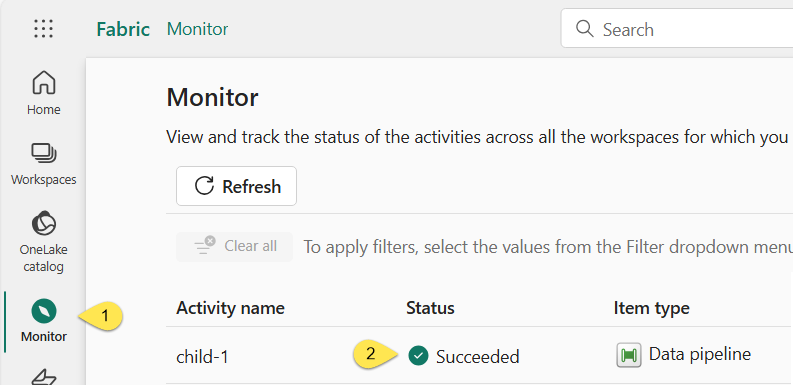The image size is (793, 385).
Task: Open the Workspaces sidebar icon
Action: (43, 164)
